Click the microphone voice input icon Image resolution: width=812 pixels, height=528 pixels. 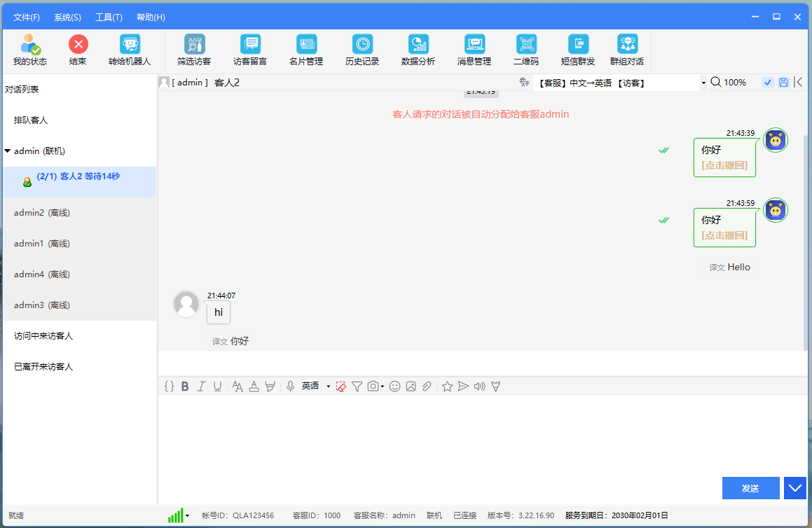[x=291, y=386]
